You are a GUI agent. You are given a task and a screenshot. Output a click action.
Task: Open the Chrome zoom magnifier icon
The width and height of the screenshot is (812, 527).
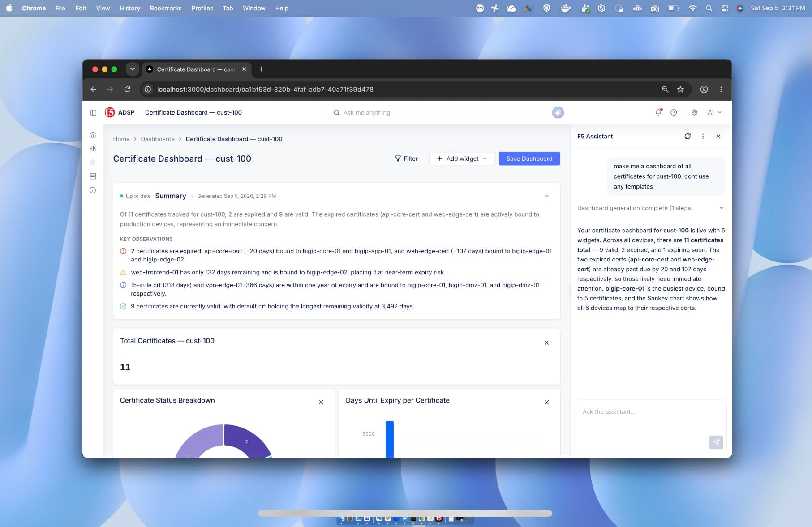coord(665,89)
